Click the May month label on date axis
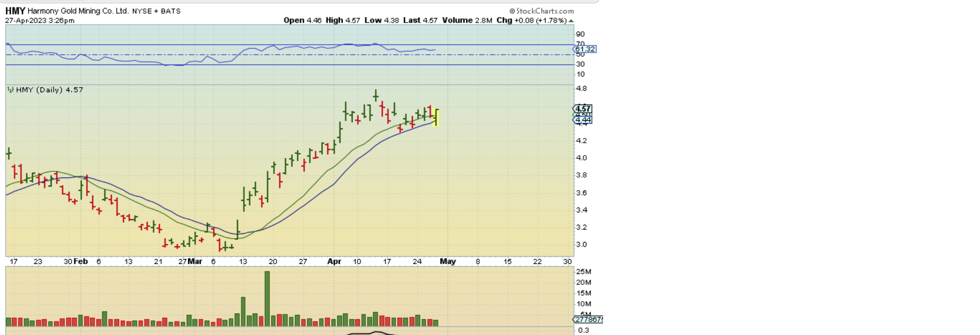 click(x=448, y=262)
